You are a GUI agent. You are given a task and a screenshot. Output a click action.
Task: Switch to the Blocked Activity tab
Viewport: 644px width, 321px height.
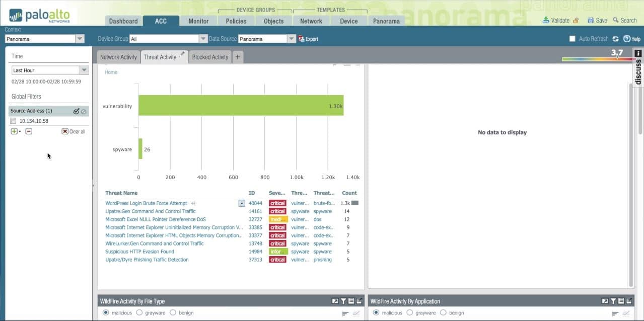(210, 57)
